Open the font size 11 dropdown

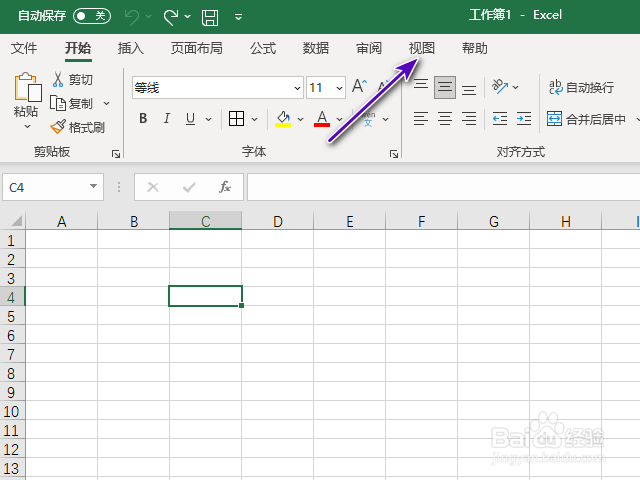339,88
